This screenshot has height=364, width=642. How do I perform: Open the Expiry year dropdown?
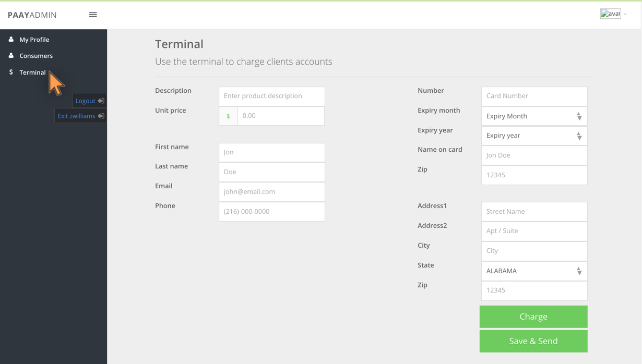point(534,136)
